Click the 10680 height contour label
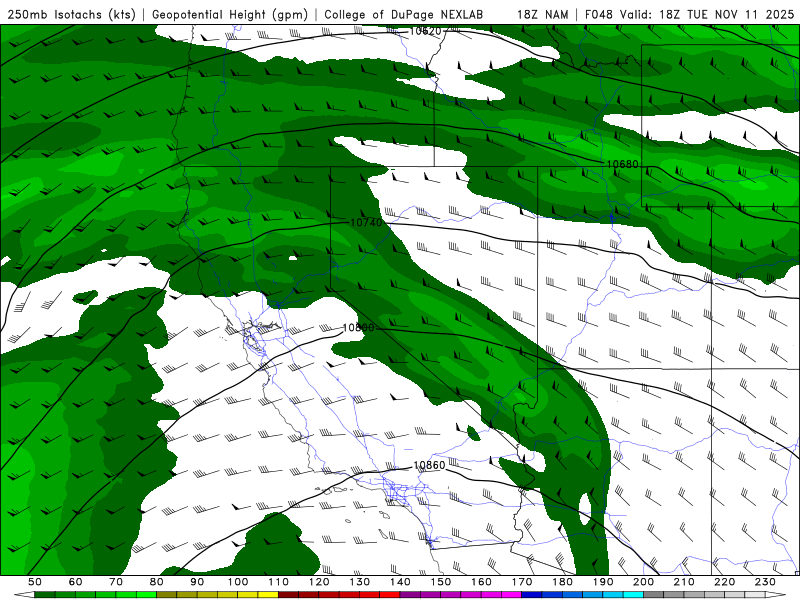 click(622, 164)
